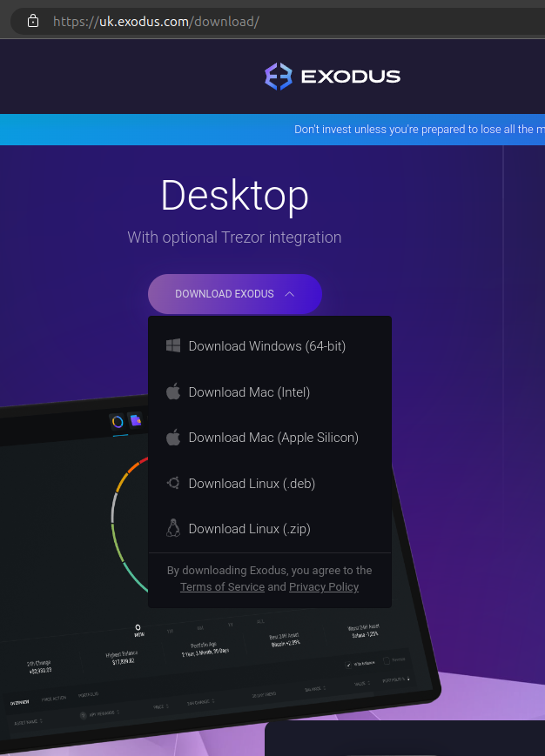Viewport: 545px width, 756px height.
Task: Click the Ubuntu icon beside Linux .deb
Action: [x=173, y=483]
